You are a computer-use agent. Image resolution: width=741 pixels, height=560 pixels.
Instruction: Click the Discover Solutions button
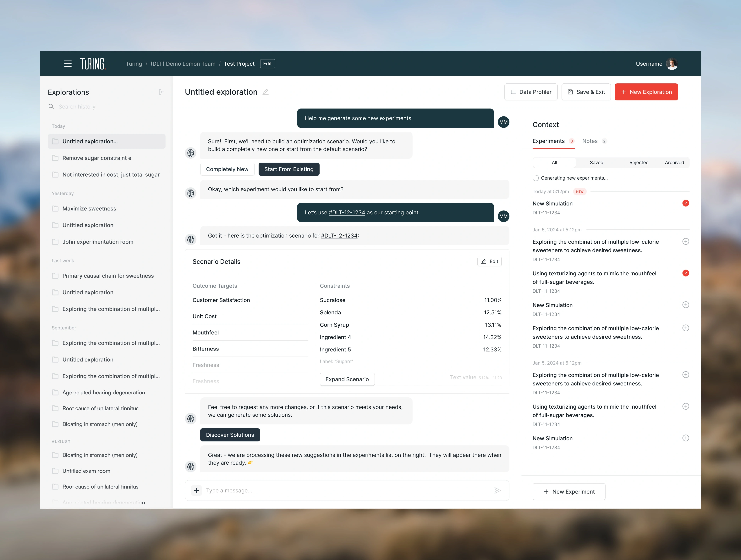tap(230, 435)
